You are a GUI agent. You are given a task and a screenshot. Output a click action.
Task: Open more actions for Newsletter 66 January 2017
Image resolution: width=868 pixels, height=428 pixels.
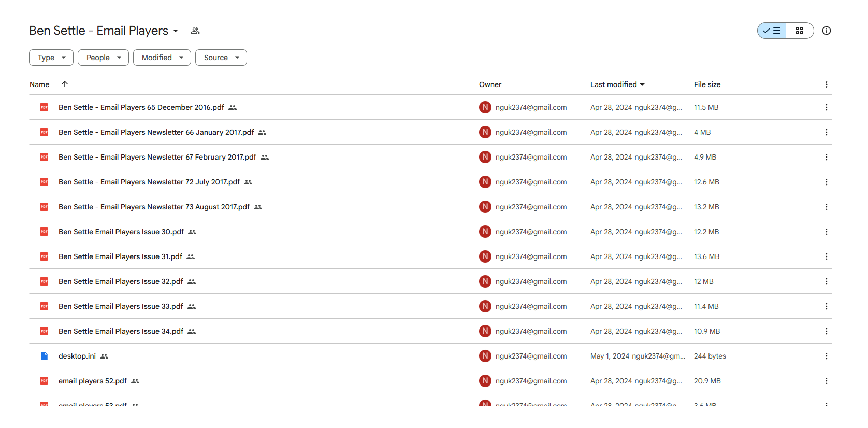click(827, 132)
